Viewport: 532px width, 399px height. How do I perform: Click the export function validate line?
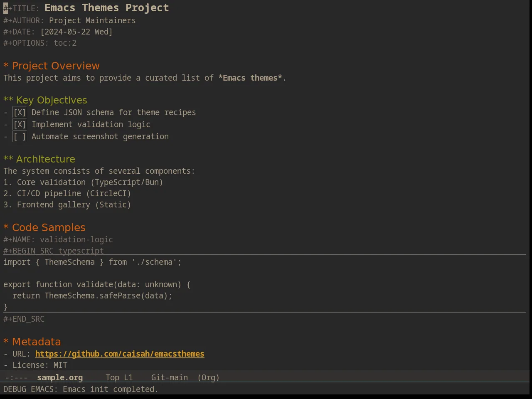tap(97, 284)
